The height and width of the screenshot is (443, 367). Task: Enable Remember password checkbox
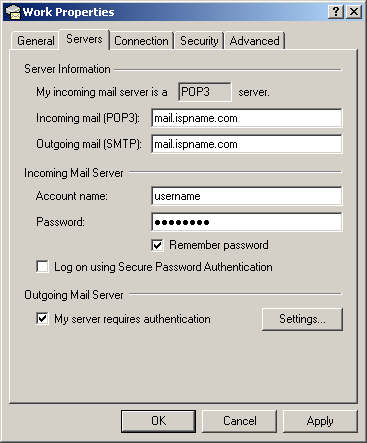coord(157,245)
